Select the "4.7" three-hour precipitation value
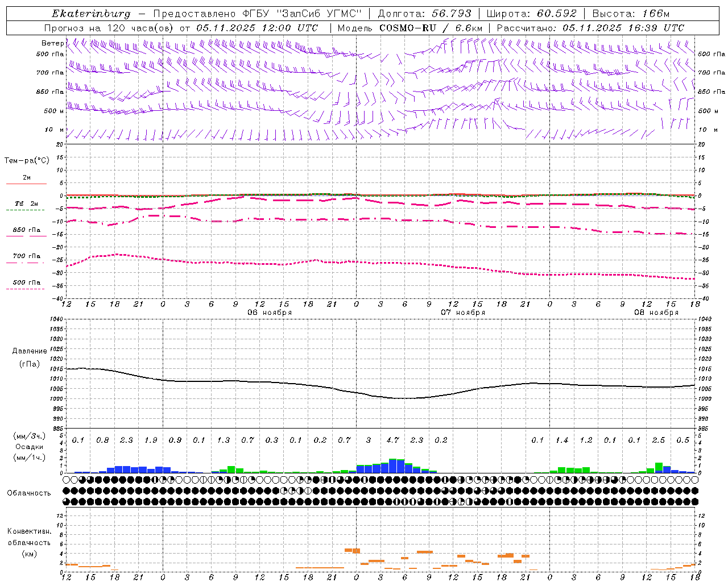This screenshot has width=728, height=582. (x=392, y=440)
